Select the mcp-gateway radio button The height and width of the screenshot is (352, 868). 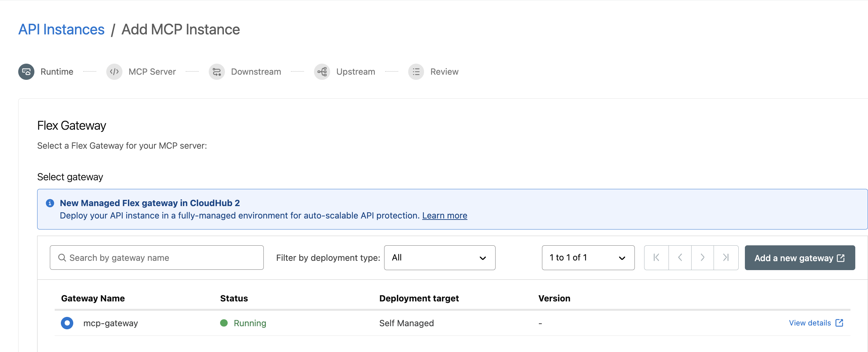coord(67,323)
